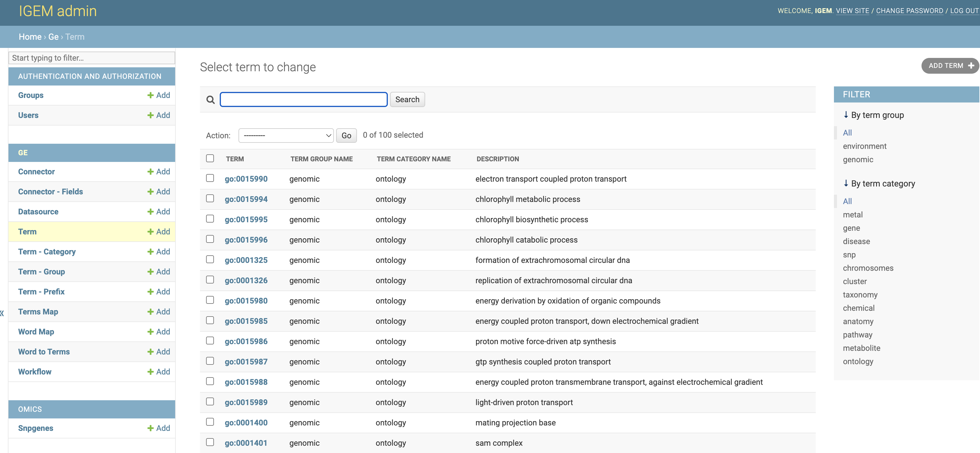Check the box for go:0001325
This screenshot has width=980, height=453.
[210, 259]
